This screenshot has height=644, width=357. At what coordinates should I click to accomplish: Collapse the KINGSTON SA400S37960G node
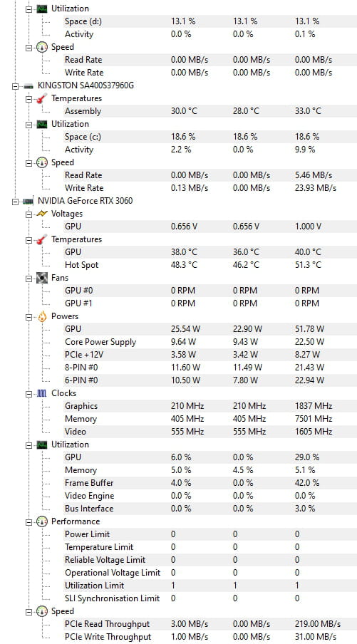coord(15,85)
